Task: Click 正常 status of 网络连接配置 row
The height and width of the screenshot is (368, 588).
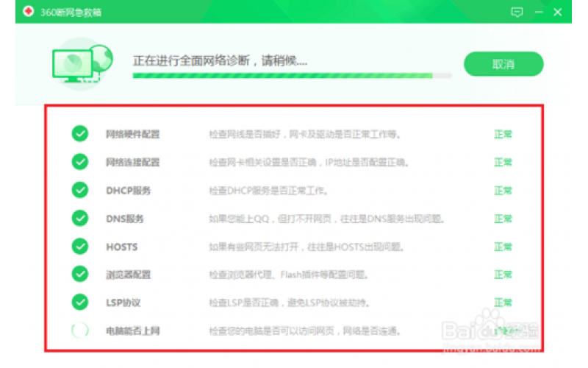Action: click(503, 162)
